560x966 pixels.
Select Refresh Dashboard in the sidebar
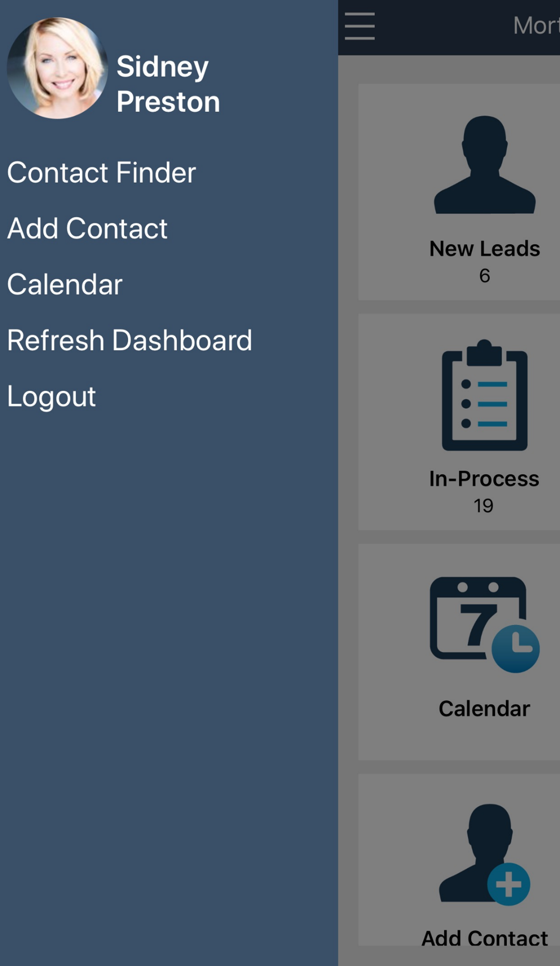click(129, 340)
